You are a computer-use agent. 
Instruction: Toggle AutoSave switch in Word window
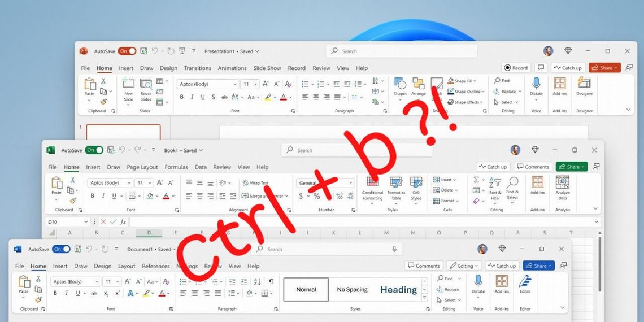(x=61, y=249)
